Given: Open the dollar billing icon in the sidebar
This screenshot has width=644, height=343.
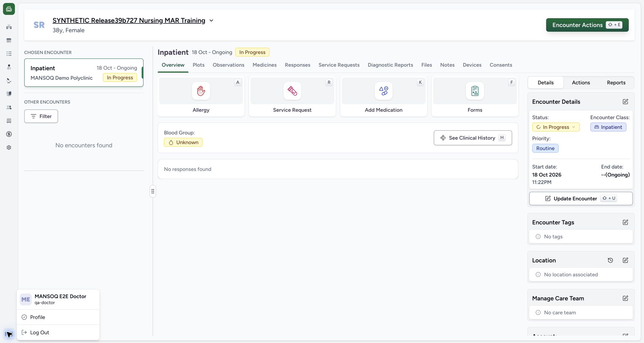Looking at the screenshot, I should click(x=9, y=134).
